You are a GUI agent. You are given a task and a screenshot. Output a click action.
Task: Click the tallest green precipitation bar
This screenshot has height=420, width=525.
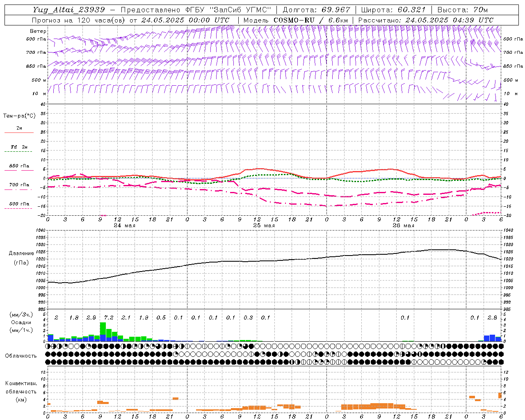click(x=103, y=329)
